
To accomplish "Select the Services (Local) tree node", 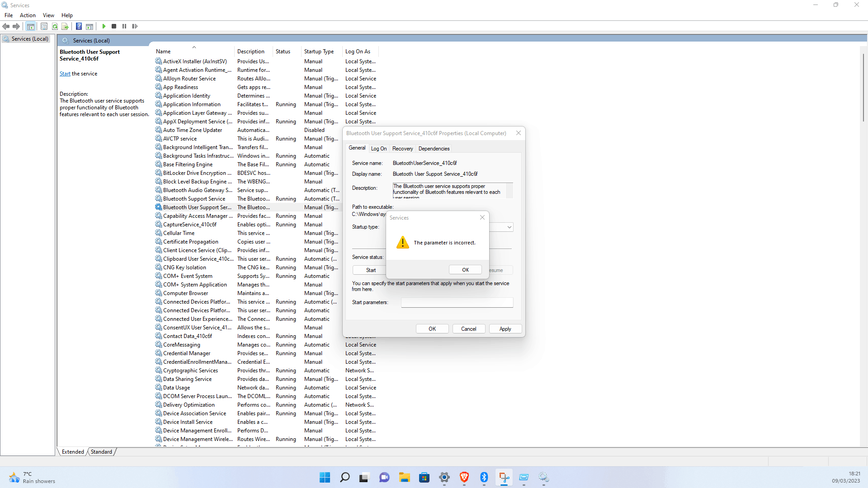I will (x=30, y=39).
